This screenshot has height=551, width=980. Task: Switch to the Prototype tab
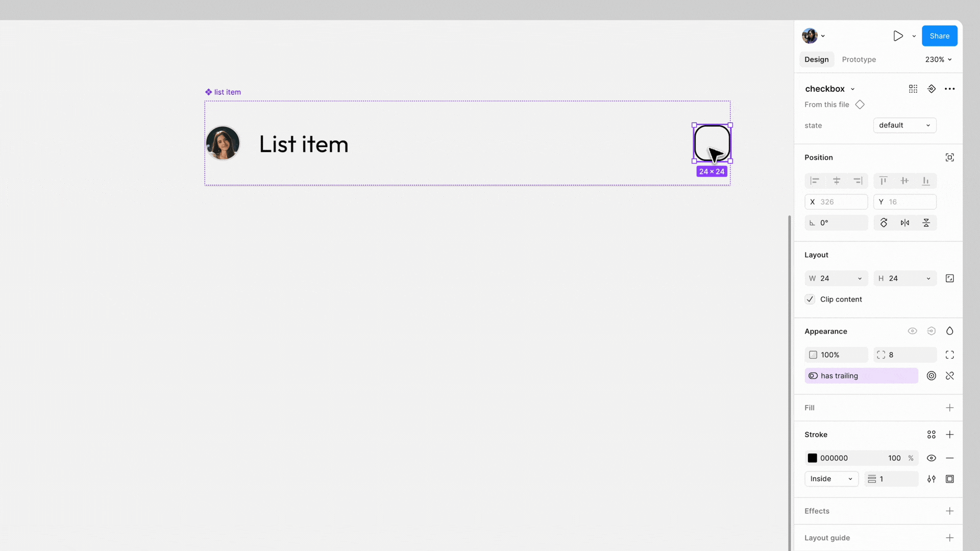point(859,60)
